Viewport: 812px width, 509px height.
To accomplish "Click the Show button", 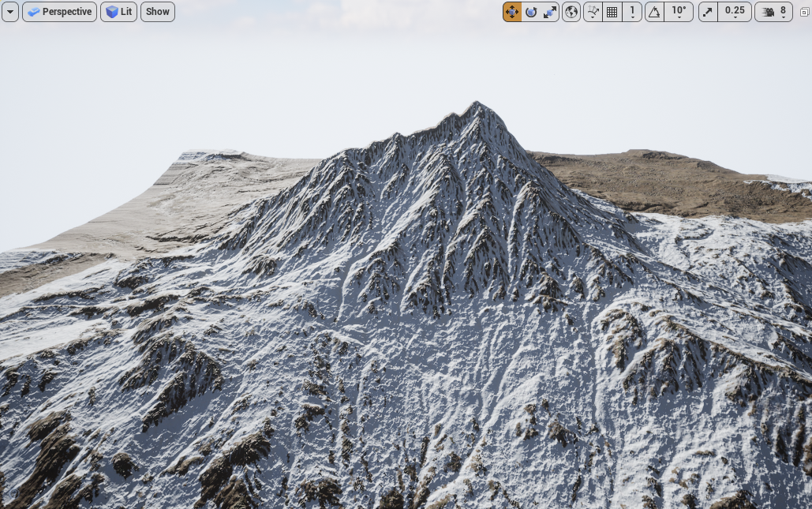I will 158,12.
